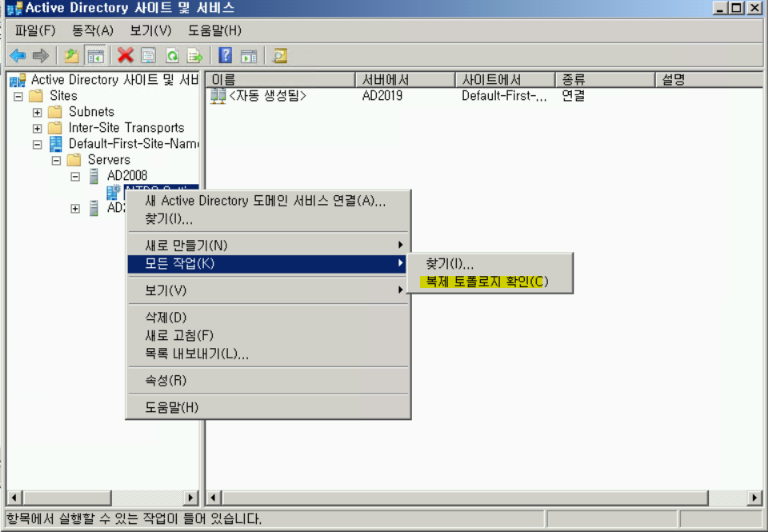The image size is (768, 532).
Task: Select 새 Active Directory 도메인 서비스 연결(A)...
Action: click(x=267, y=200)
